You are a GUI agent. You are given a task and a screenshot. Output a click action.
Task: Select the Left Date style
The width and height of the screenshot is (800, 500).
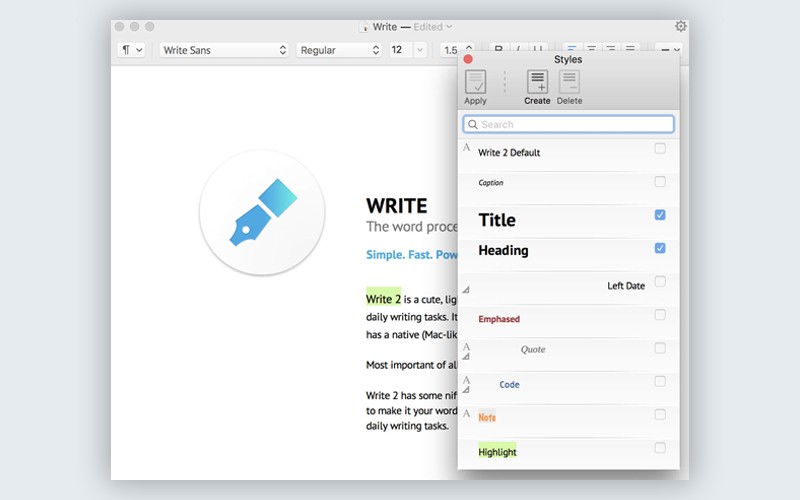pyautogui.click(x=568, y=288)
